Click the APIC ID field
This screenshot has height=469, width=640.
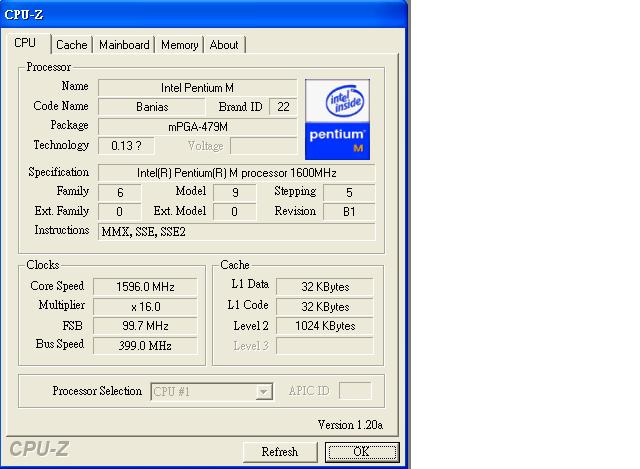click(x=355, y=391)
